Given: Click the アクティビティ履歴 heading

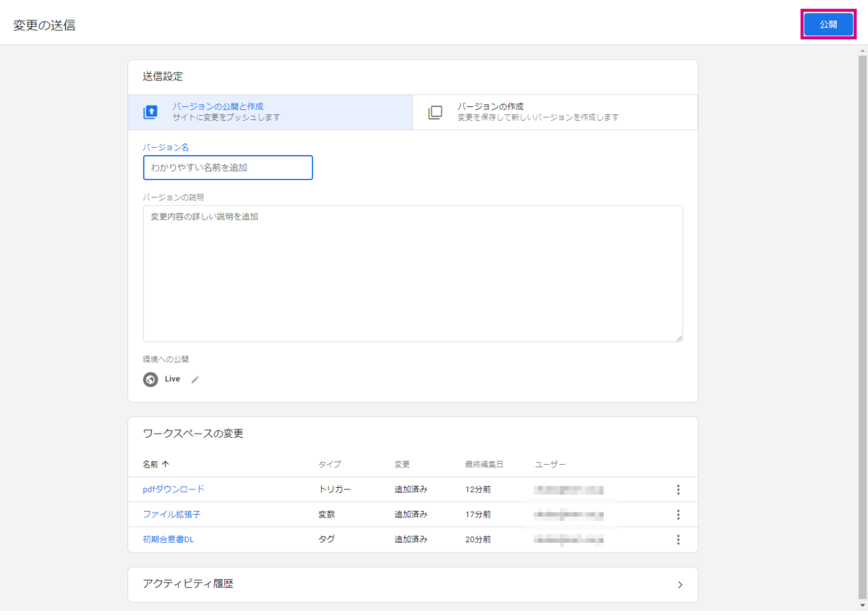Looking at the screenshot, I should coord(188,584).
